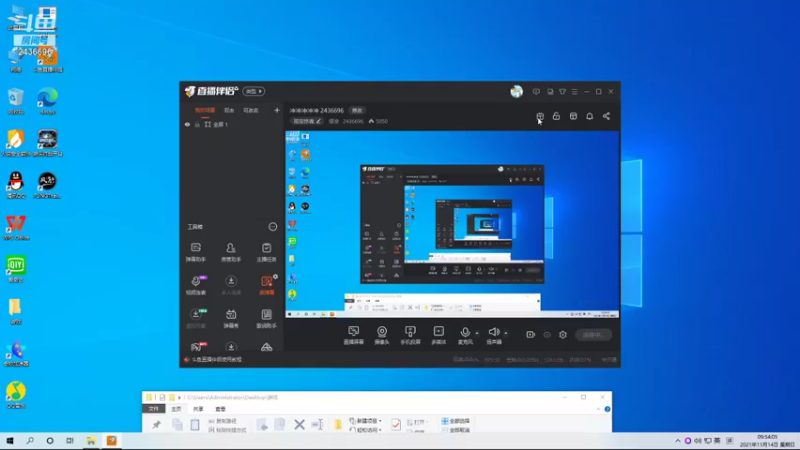800x450 pixels.
Task: Open Share tab in File Explorer ribbon
Action: (198, 409)
